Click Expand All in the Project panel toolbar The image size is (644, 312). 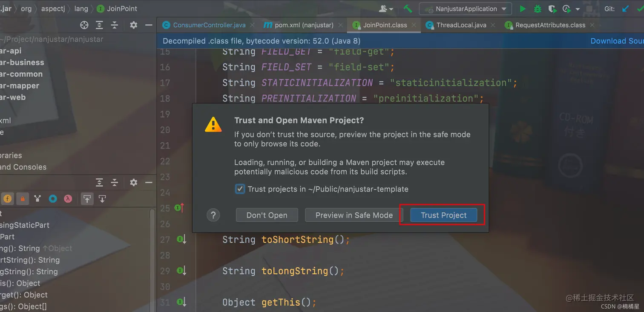click(99, 25)
